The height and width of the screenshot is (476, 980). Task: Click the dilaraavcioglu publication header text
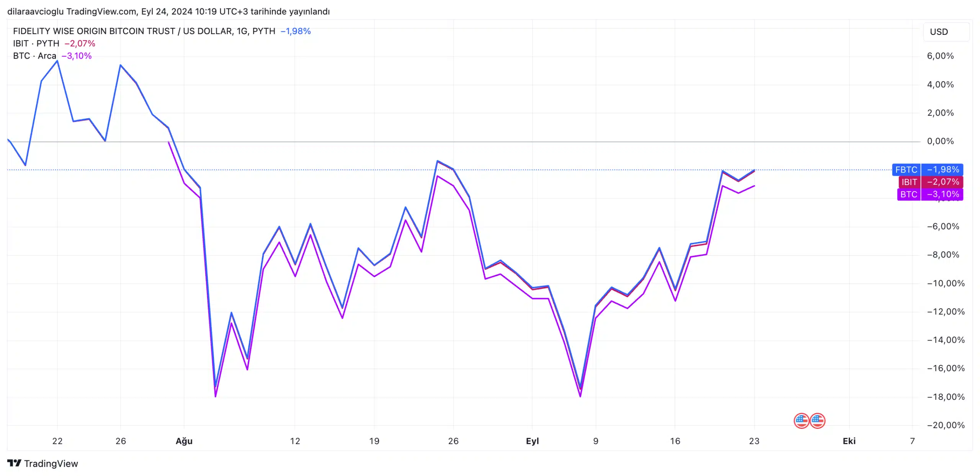[x=168, y=11]
